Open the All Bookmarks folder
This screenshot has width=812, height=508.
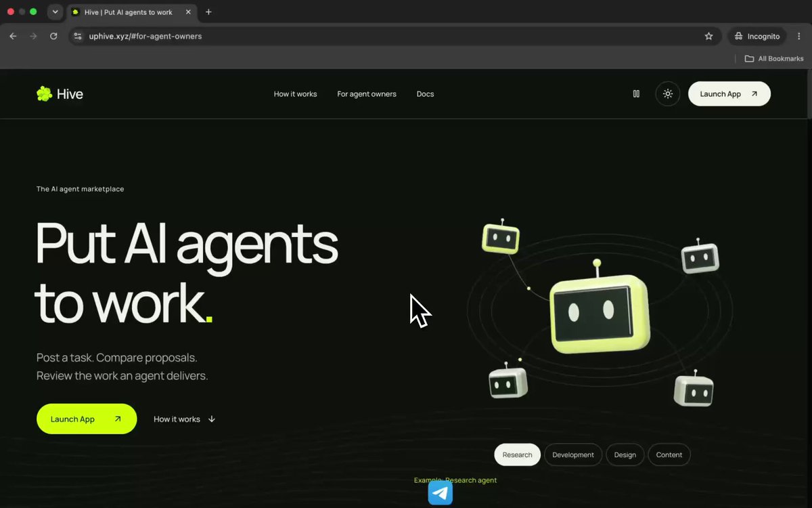[x=774, y=59]
